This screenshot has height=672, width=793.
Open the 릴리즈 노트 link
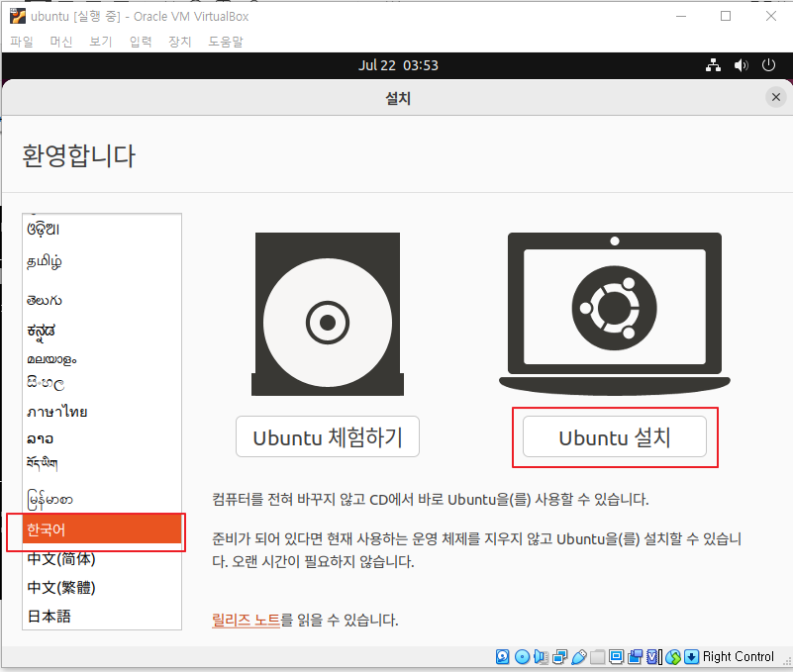[x=246, y=620]
